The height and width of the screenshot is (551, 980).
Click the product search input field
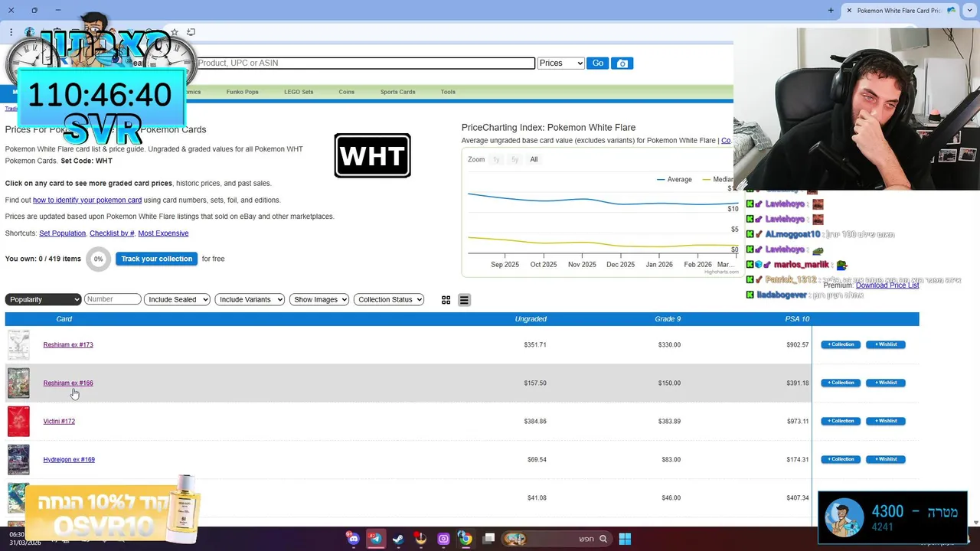click(x=365, y=64)
